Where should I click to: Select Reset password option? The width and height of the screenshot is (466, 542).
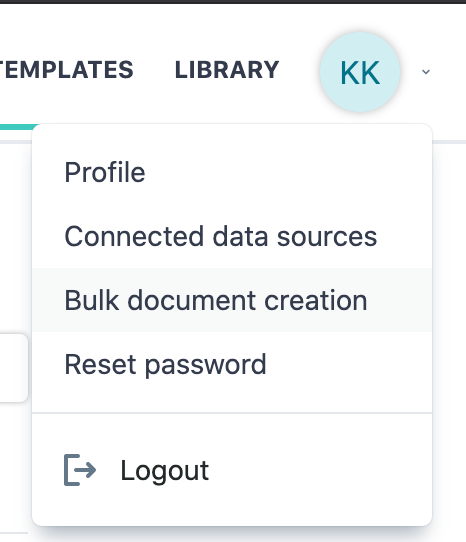coord(232,364)
